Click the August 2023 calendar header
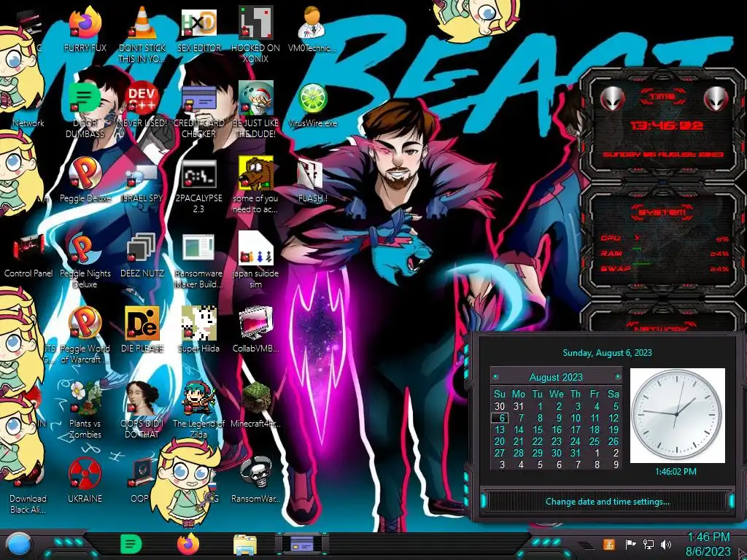This screenshot has width=747, height=560. click(x=556, y=377)
